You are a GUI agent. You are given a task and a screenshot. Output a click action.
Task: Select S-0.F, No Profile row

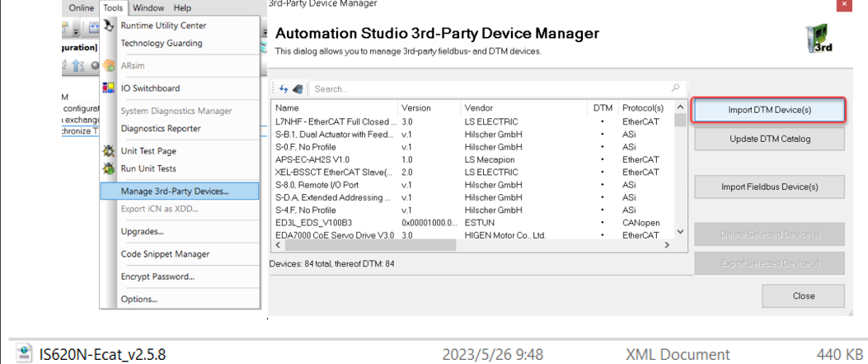tap(473, 147)
